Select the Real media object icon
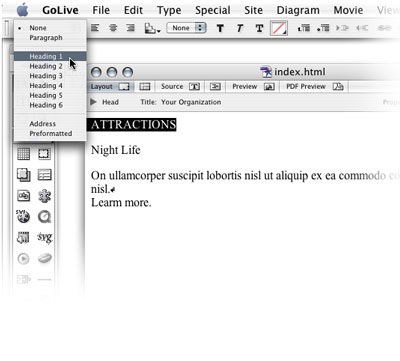This screenshot has height=361, width=400. coord(23,238)
